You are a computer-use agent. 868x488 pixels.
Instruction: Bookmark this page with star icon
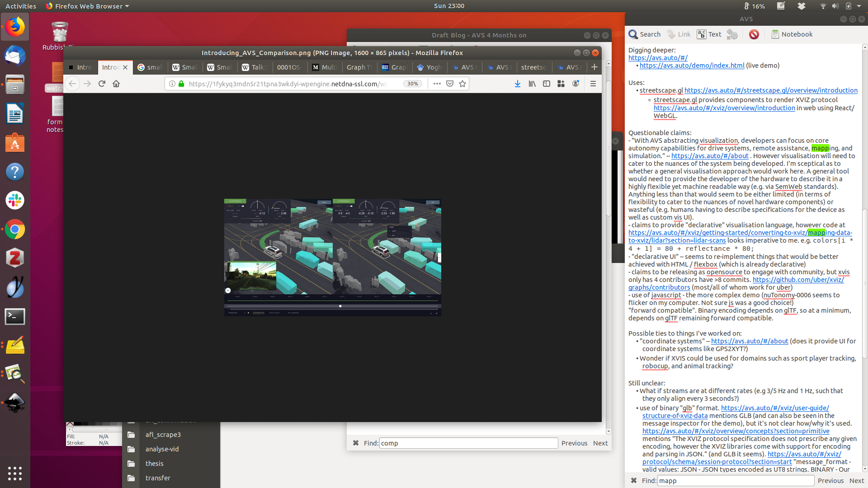click(x=462, y=84)
